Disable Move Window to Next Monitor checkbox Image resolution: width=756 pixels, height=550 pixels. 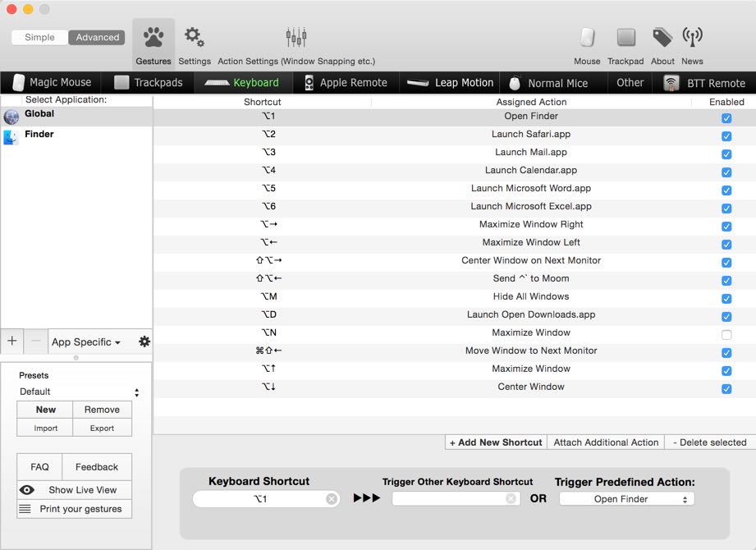726,353
